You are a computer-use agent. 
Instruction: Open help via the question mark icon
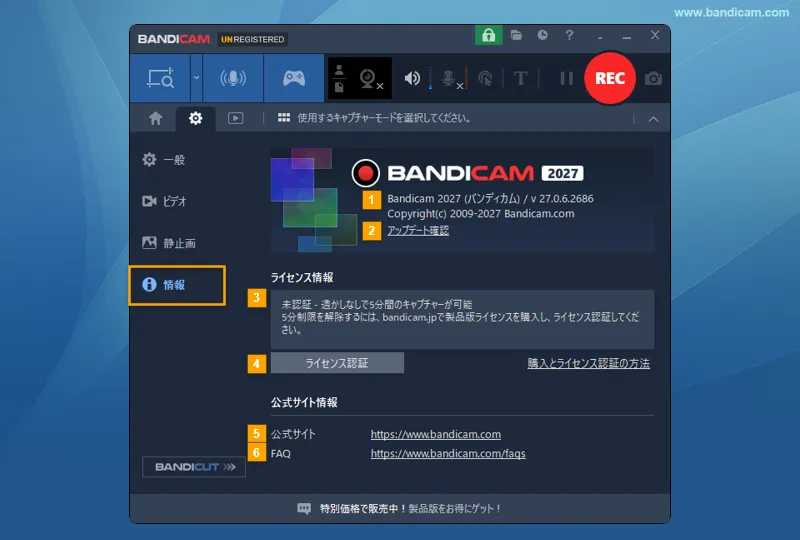pyautogui.click(x=569, y=35)
